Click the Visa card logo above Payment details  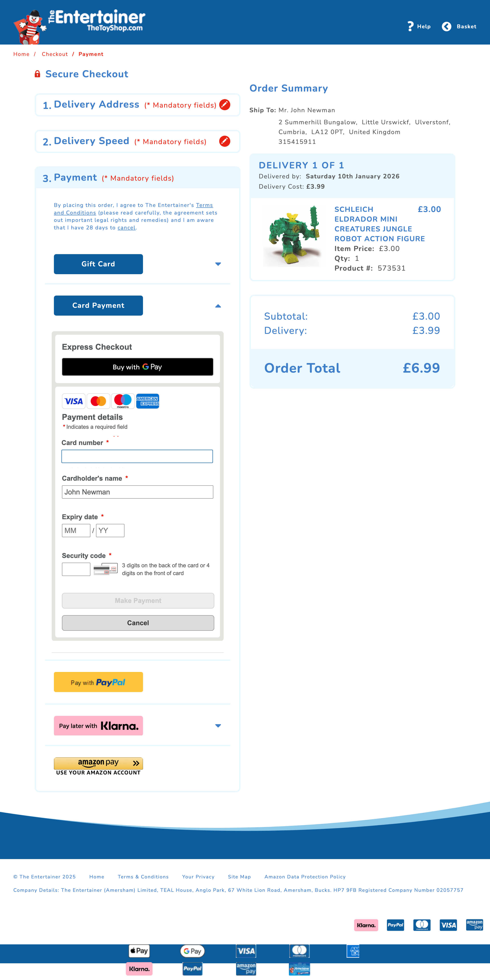[73, 401]
